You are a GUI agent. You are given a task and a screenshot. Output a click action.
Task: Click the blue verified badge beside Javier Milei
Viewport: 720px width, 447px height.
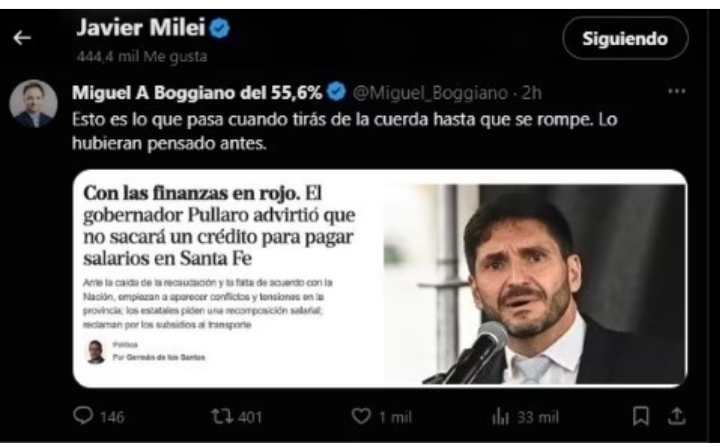(219, 28)
